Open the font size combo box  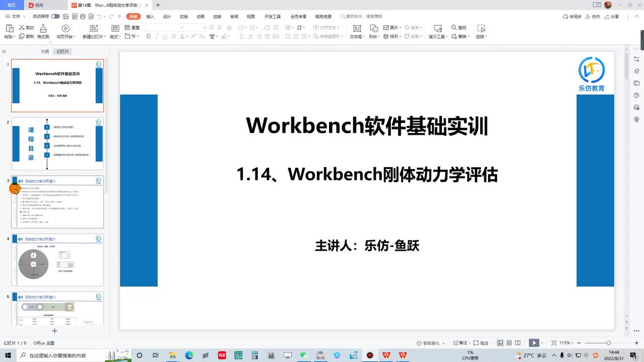click(x=195, y=28)
